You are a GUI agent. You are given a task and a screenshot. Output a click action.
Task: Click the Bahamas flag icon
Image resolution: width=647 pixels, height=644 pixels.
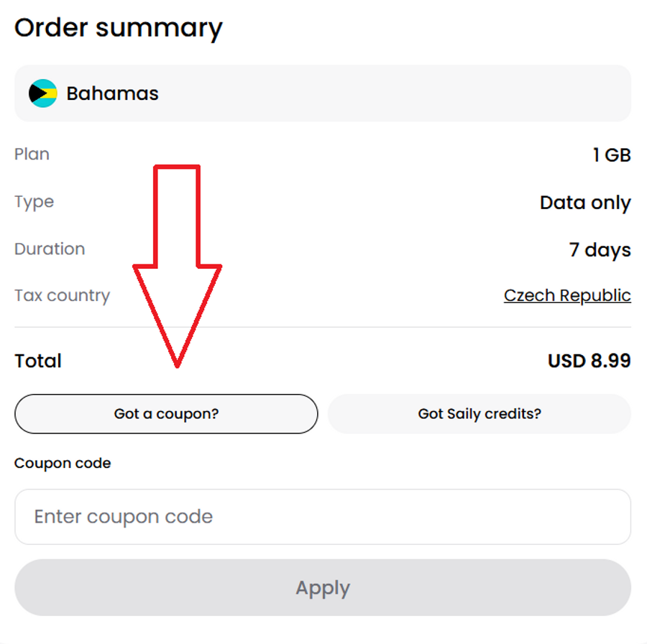coord(42,93)
